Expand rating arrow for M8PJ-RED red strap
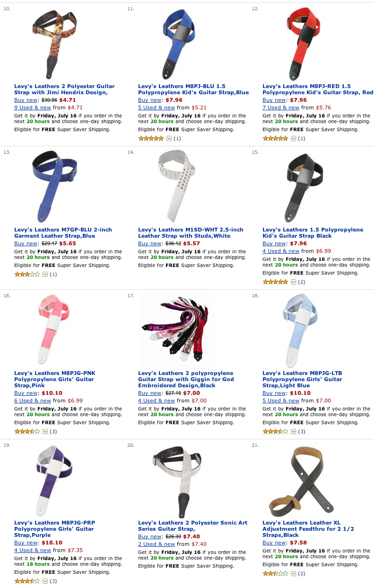376x588 pixels. (x=293, y=139)
